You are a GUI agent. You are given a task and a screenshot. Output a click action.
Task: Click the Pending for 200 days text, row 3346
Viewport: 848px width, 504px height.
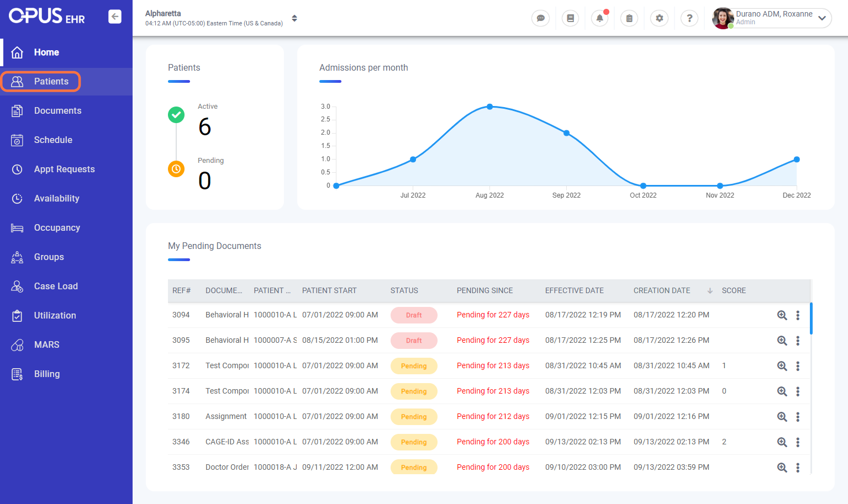coord(493,442)
